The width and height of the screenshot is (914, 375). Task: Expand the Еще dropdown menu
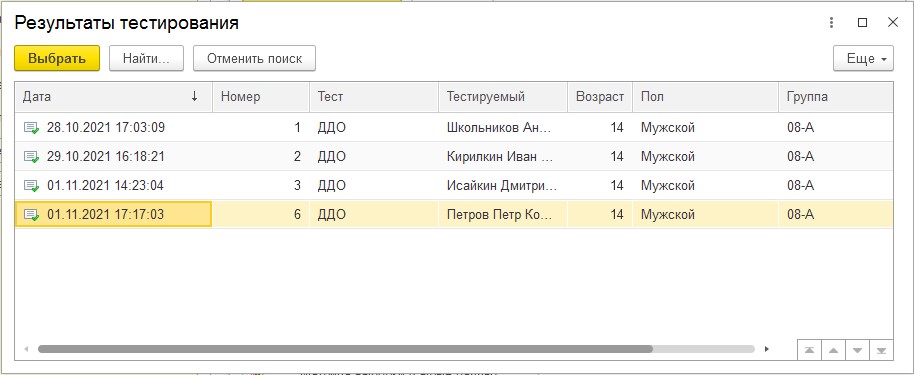[863, 58]
